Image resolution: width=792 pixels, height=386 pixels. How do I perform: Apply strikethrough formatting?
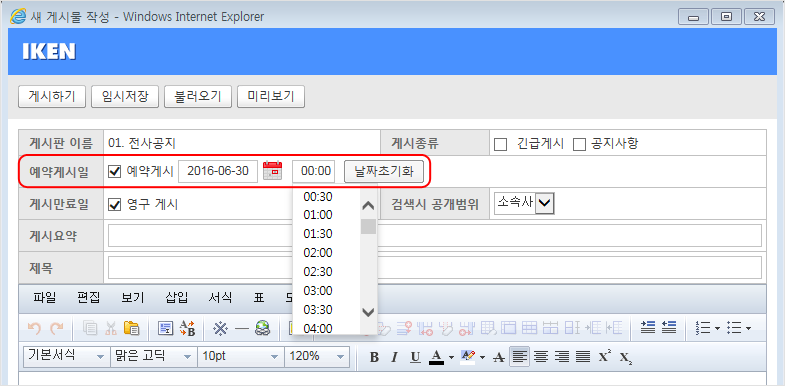[499, 357]
